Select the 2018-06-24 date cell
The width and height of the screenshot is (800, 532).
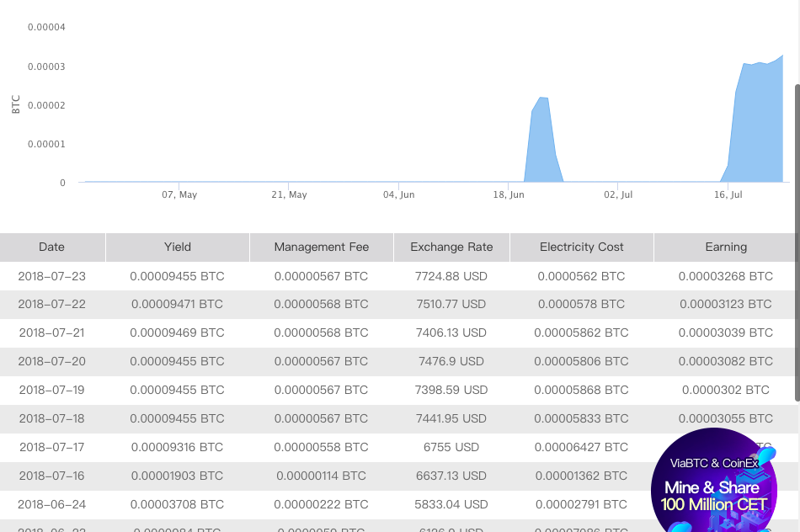click(x=51, y=504)
